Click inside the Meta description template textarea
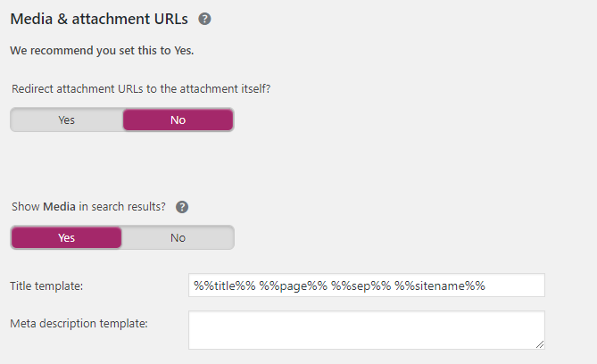This screenshot has width=597, height=364. [x=367, y=330]
